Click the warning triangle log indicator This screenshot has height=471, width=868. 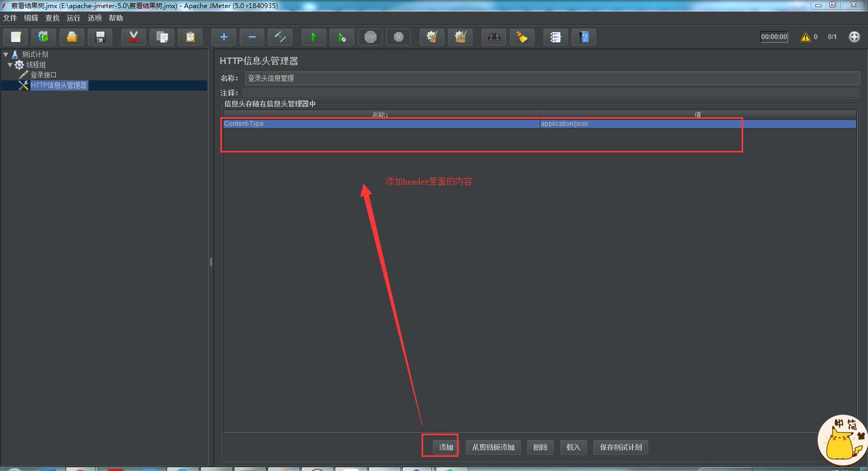(806, 37)
